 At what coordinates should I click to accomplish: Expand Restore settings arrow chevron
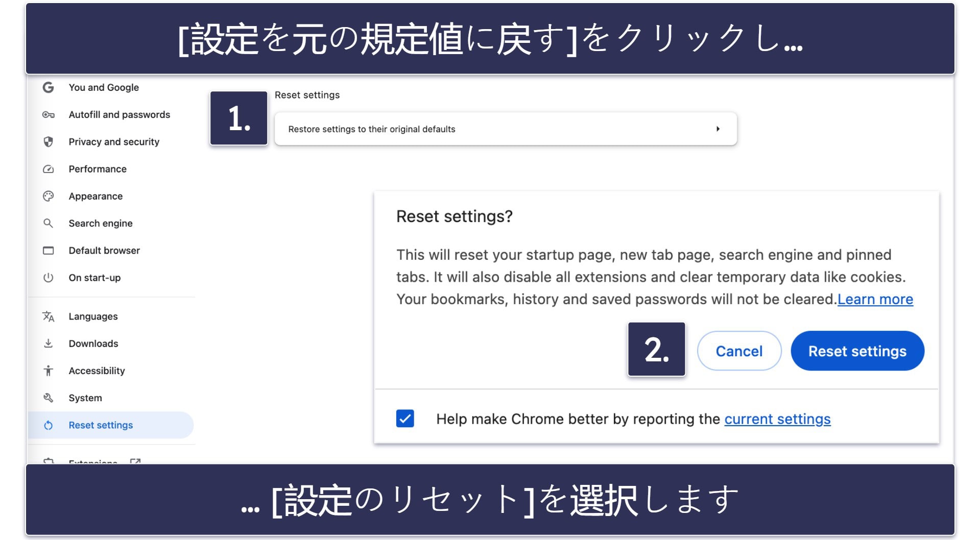718,129
